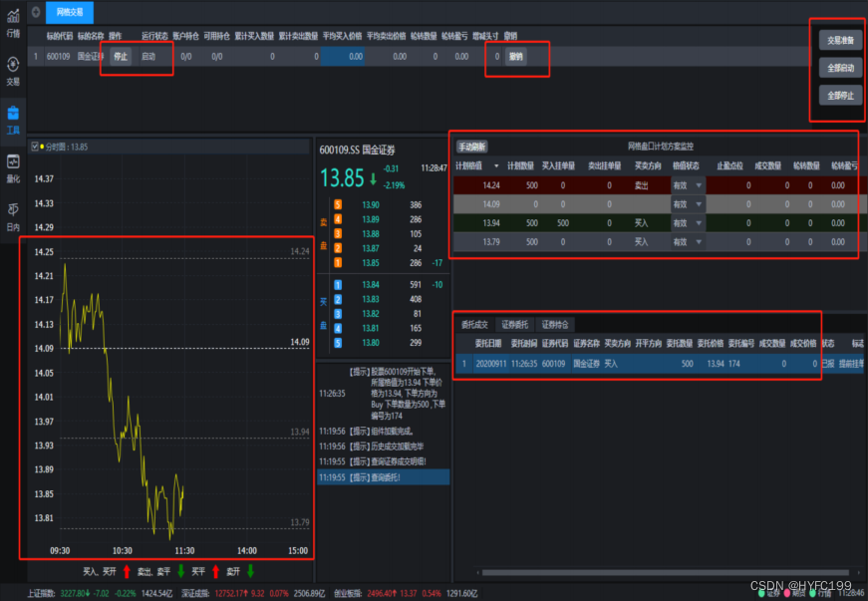Click the 运行状态 column header
868x601 pixels.
[x=154, y=36]
